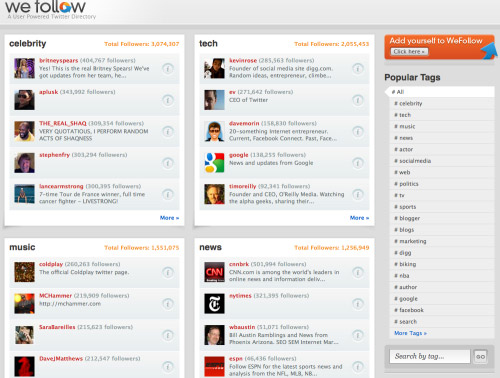Viewport: 500px width, 378px height.
Task: Select the author tag
Action: (x=406, y=287)
